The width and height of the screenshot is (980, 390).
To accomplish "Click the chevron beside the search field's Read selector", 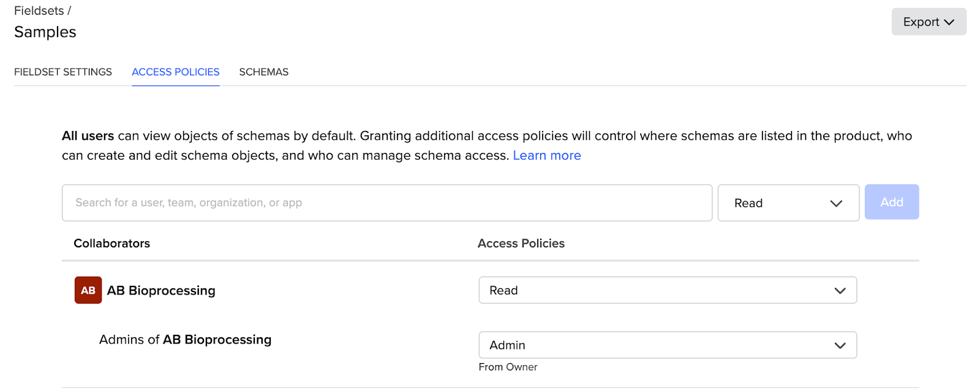I will (x=836, y=203).
